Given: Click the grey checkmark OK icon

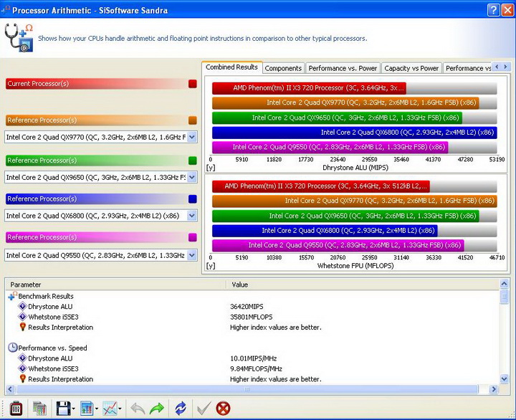Looking at the screenshot, I should click(x=204, y=409).
